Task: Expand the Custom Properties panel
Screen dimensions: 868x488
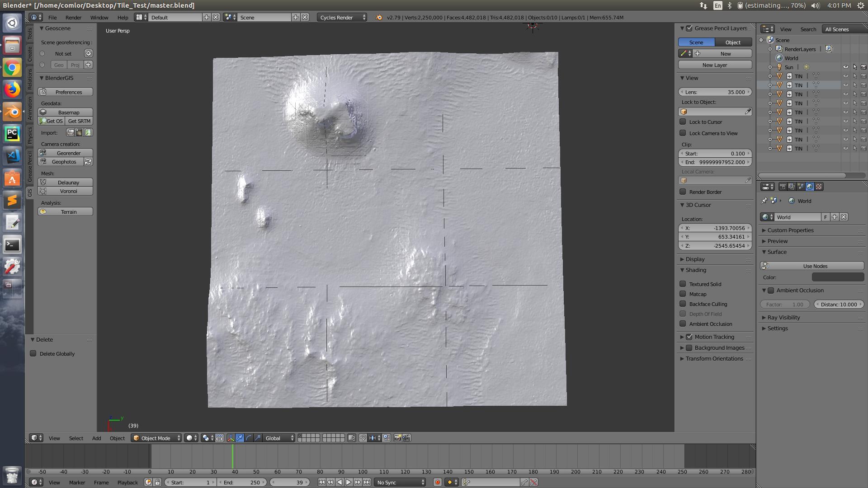Action: click(x=764, y=230)
